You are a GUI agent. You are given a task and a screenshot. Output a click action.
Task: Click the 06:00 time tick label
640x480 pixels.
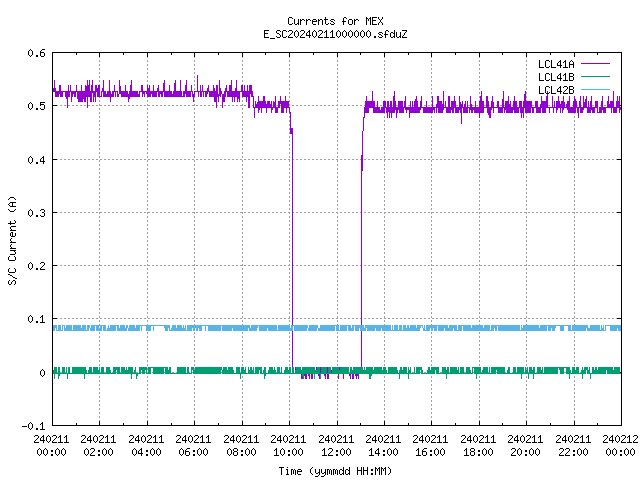193,452
